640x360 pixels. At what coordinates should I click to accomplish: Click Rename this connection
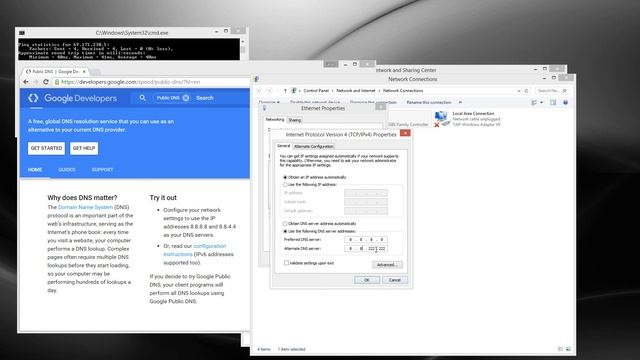pyautogui.click(x=429, y=102)
